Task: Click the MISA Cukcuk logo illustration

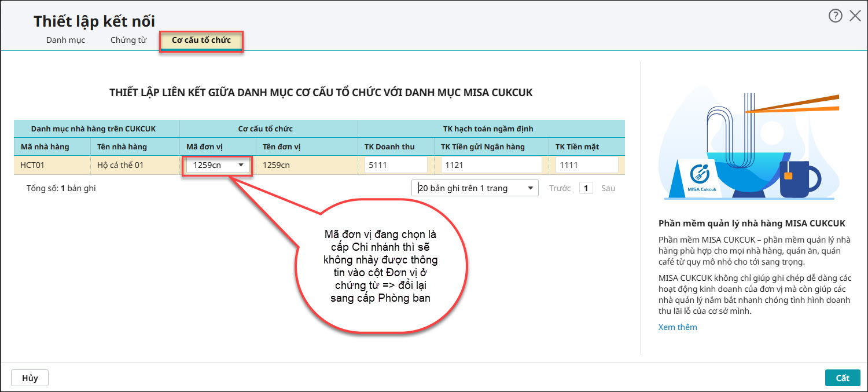Action: pyautogui.click(x=700, y=176)
